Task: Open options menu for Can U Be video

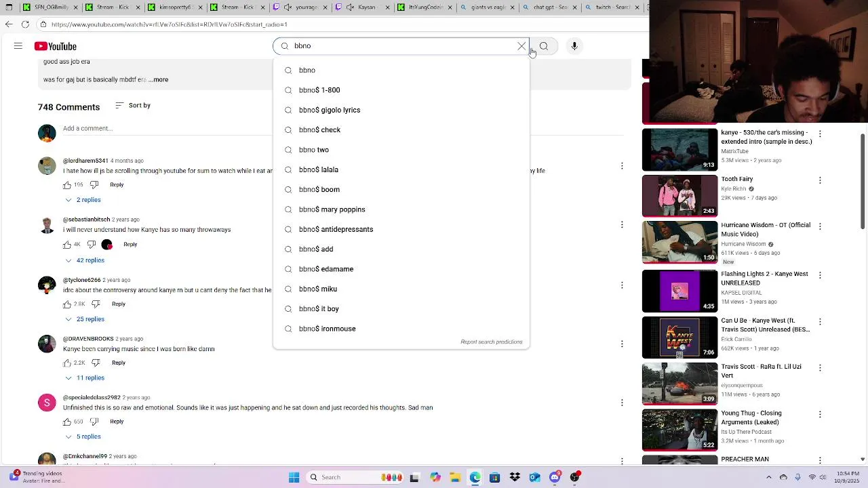Action: tap(820, 321)
